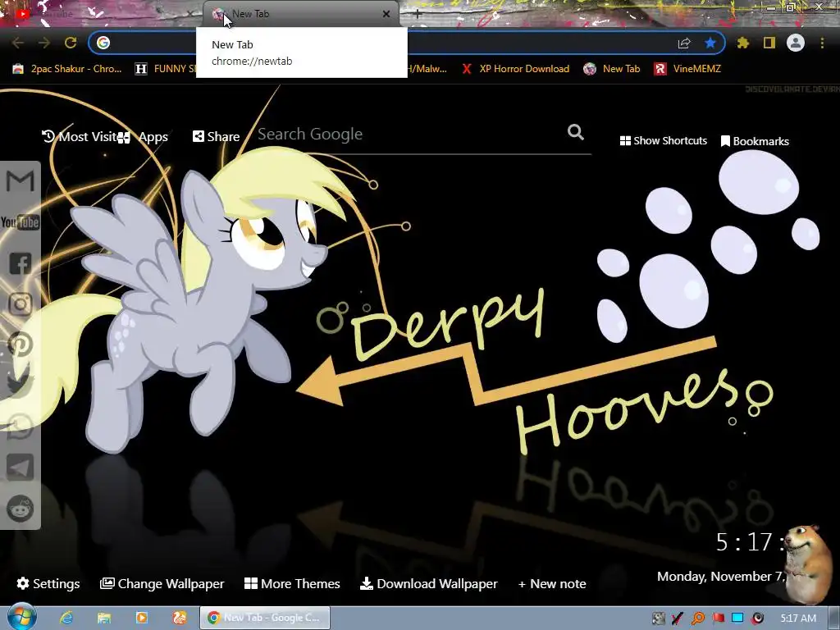Close the New Tab tab
The image size is (840, 630).
point(386,14)
